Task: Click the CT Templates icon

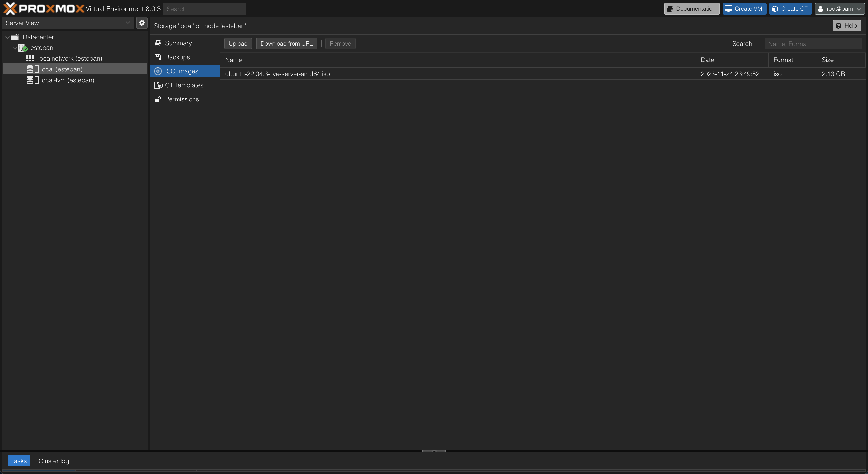Action: 158,85
